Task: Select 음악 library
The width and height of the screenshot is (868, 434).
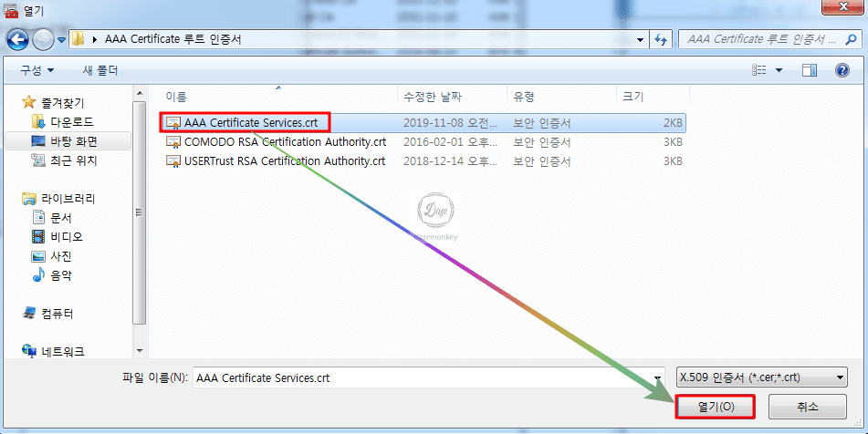Action: tap(61, 275)
